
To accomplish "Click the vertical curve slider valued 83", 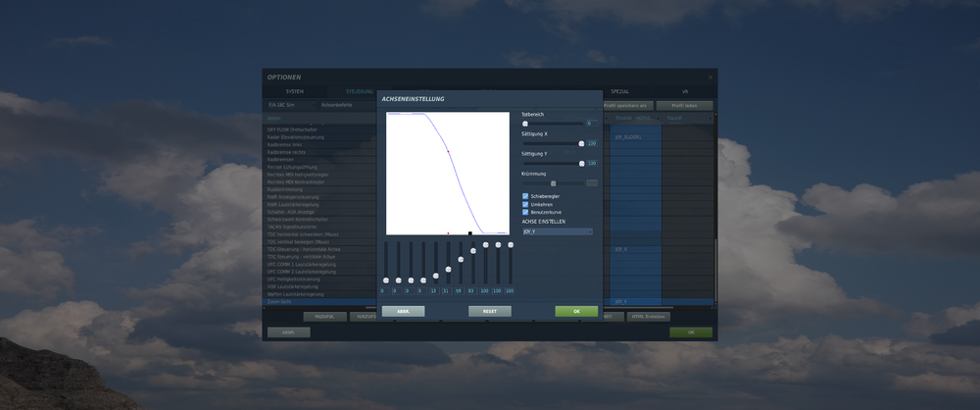I will (473, 251).
